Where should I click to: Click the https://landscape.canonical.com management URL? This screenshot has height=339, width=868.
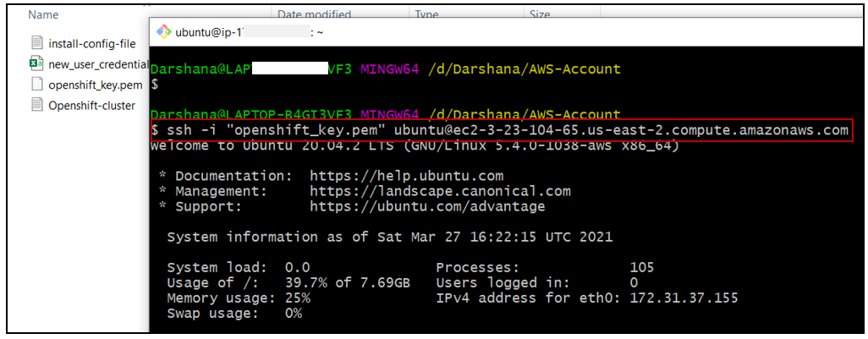pos(440,191)
